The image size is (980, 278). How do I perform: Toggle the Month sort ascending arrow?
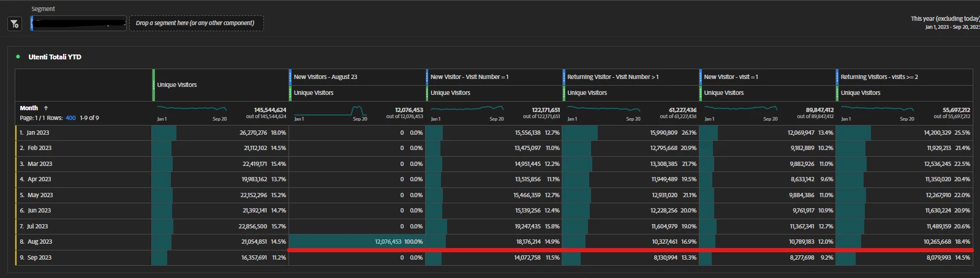click(46, 108)
